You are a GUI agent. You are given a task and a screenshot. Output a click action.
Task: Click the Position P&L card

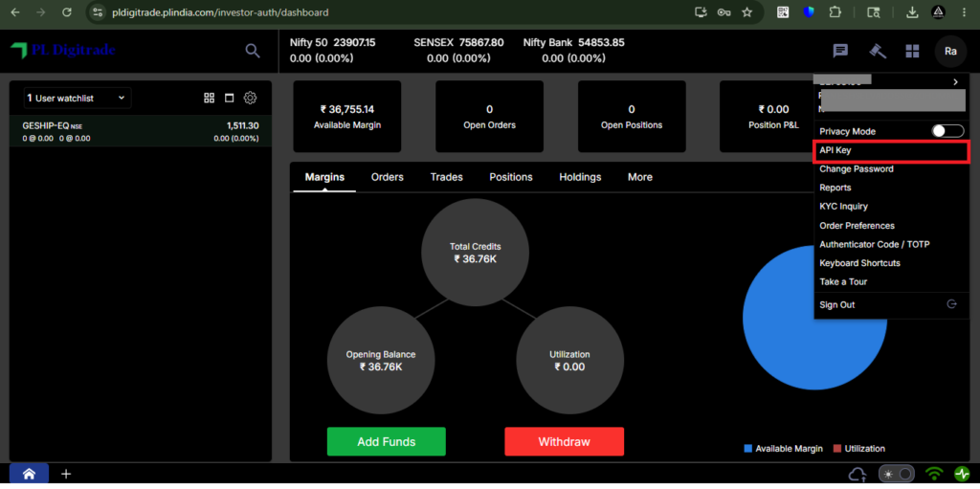click(768, 117)
